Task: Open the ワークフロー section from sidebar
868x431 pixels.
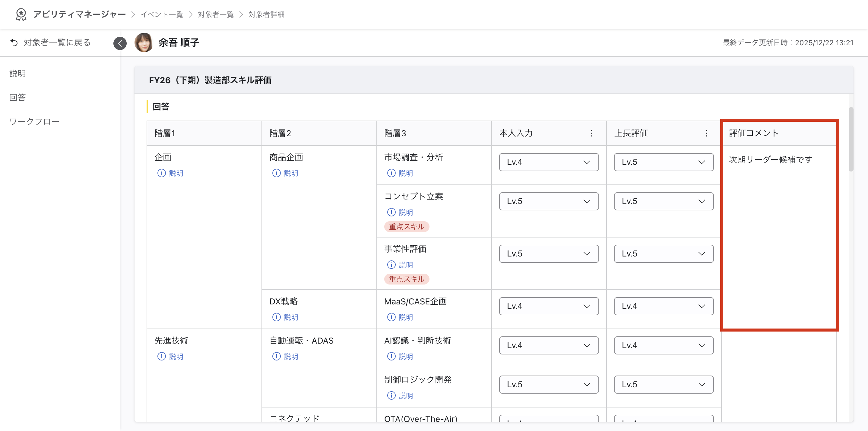Action: point(34,121)
